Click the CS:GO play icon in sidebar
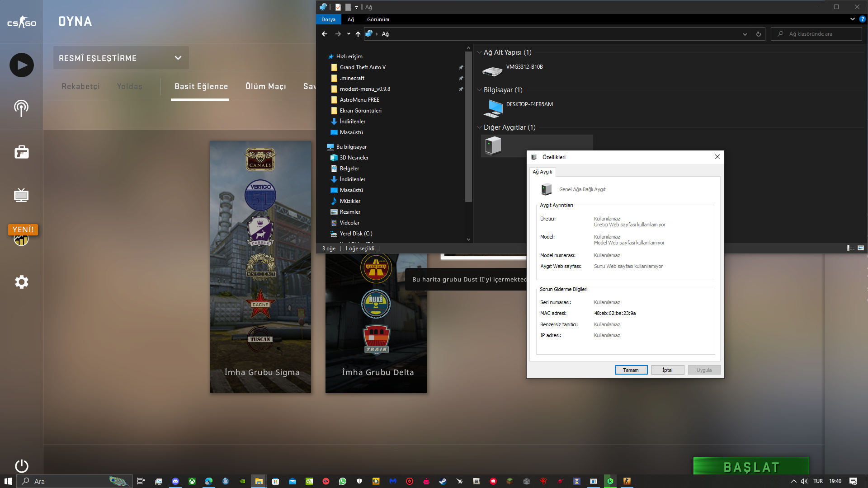Image resolution: width=868 pixels, height=488 pixels. pos(21,65)
